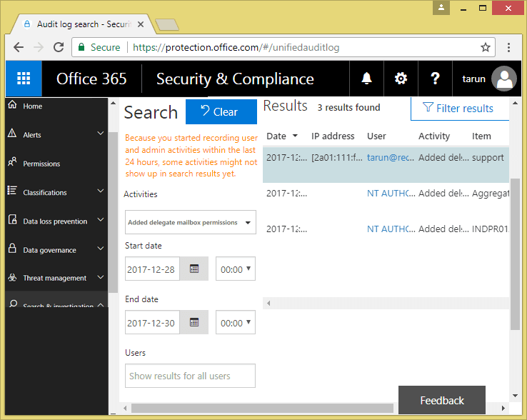
Task: Click the Data loss prevention icon
Action: tap(12, 219)
